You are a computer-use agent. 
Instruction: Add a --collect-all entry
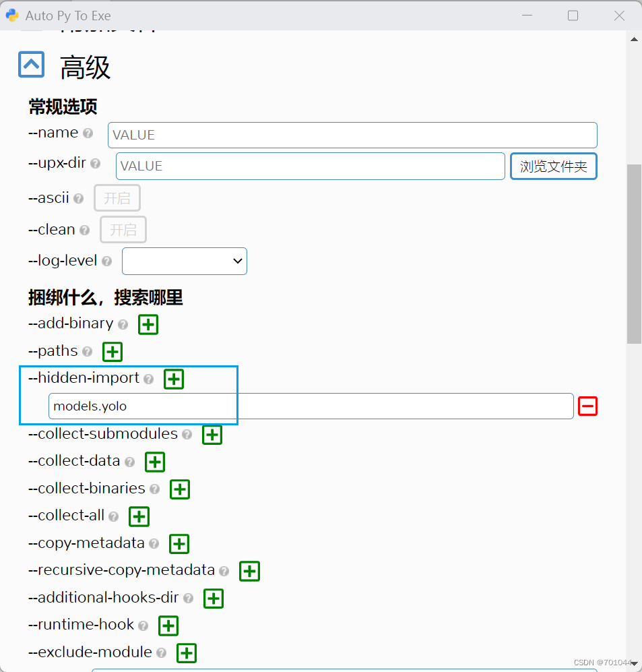pos(139,516)
